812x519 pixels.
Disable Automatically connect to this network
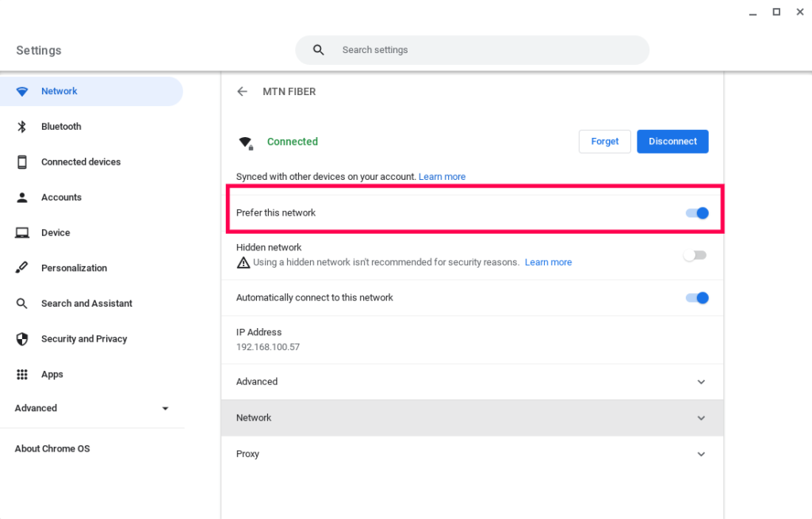[697, 297]
